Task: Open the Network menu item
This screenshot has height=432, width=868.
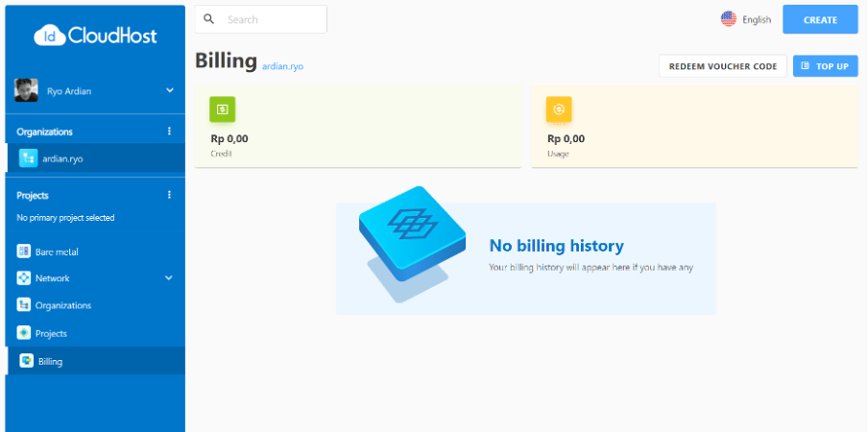Action: tap(95, 278)
